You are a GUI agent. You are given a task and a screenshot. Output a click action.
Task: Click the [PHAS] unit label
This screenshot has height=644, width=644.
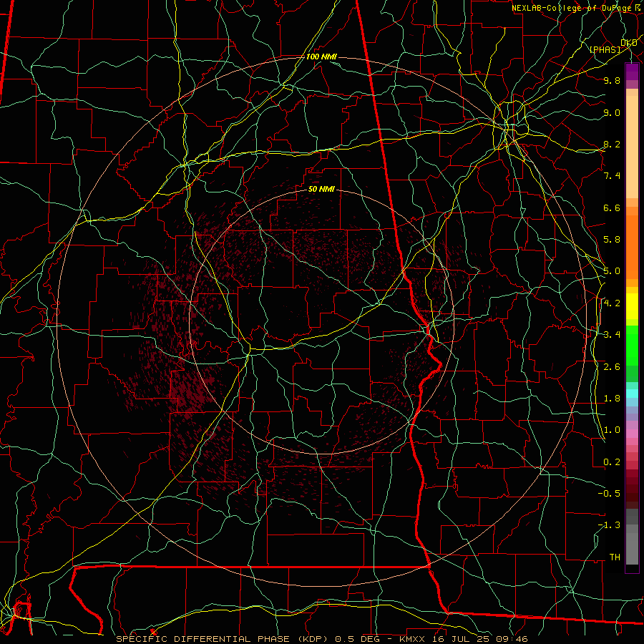point(605,49)
